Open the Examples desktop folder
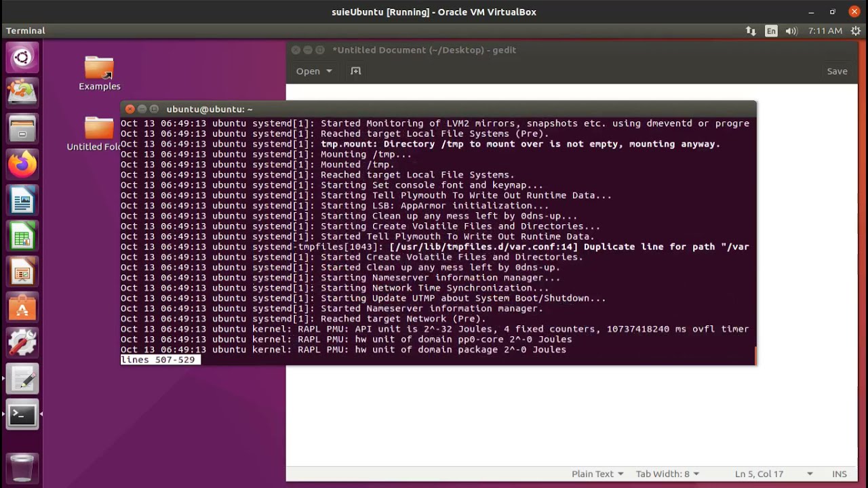Screen dimensions: 868x488 pyautogui.click(x=99, y=73)
